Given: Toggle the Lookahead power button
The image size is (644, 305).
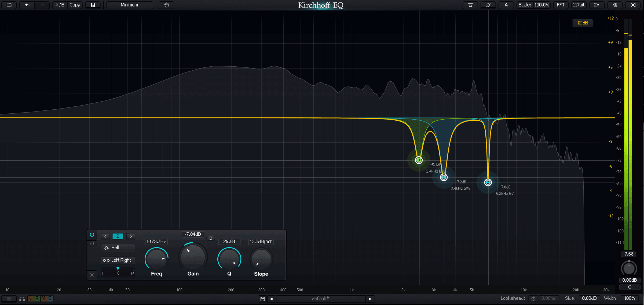Looking at the screenshot, I should click(533, 299).
